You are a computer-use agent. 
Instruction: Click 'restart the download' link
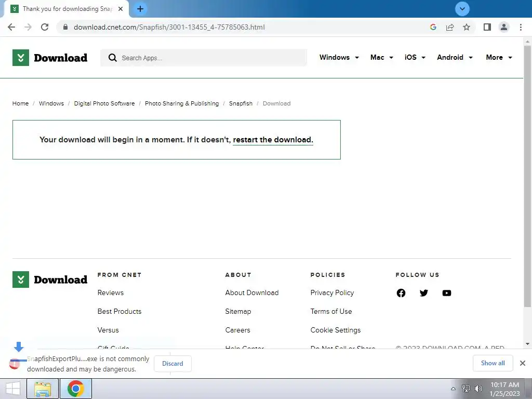[x=273, y=140]
